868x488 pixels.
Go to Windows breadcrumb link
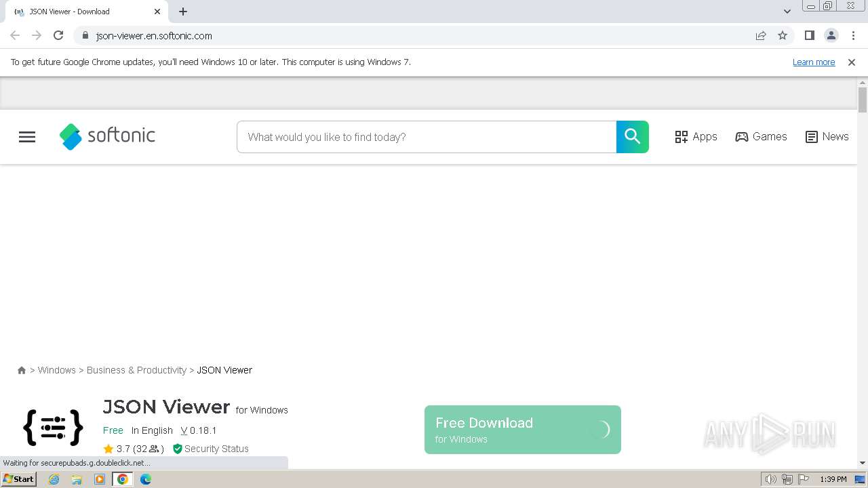[57, 370]
